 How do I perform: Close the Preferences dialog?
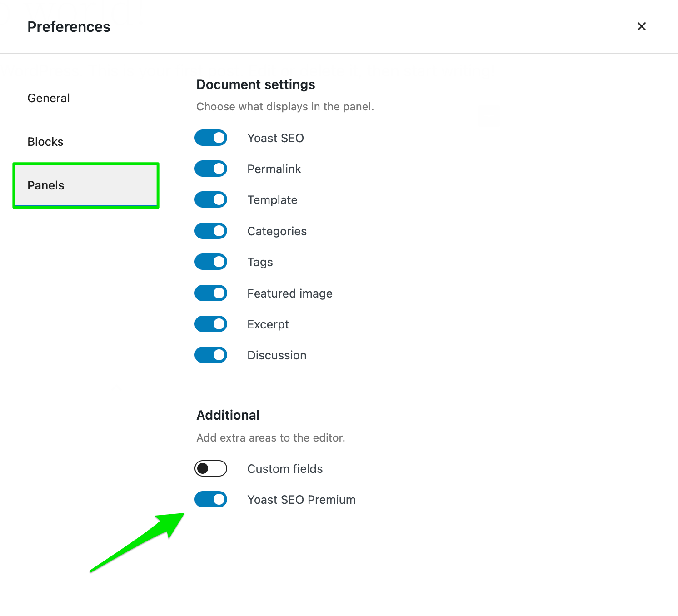pyautogui.click(x=641, y=26)
